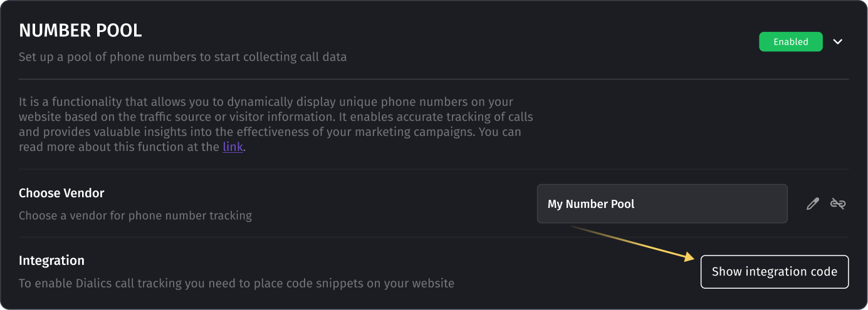Click the Dialics call tracking snippet description
868x310 pixels.
[236, 283]
